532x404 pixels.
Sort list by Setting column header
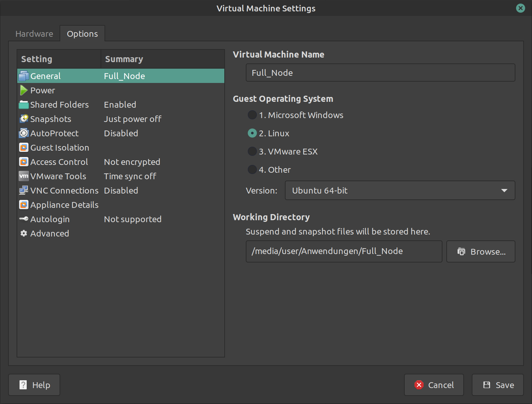pyautogui.click(x=59, y=59)
